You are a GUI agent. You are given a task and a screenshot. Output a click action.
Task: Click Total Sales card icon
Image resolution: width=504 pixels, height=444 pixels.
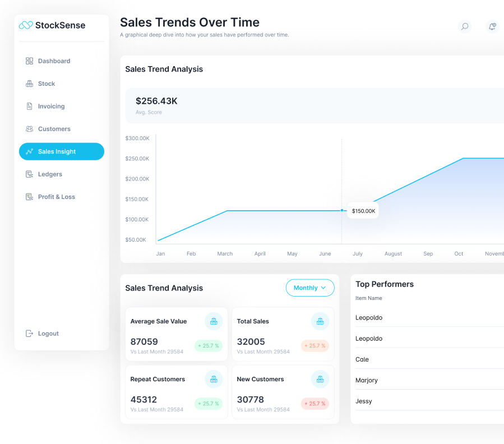pyautogui.click(x=320, y=321)
